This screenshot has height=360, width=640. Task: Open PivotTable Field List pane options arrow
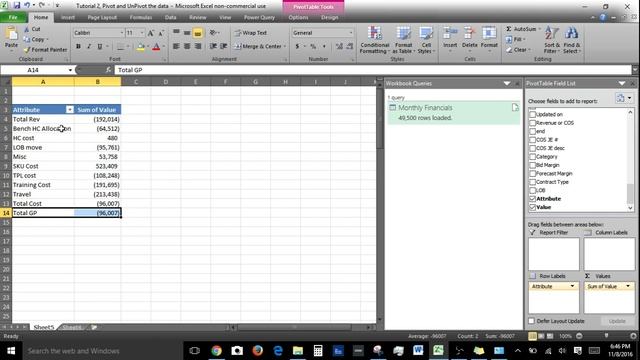coord(622,83)
